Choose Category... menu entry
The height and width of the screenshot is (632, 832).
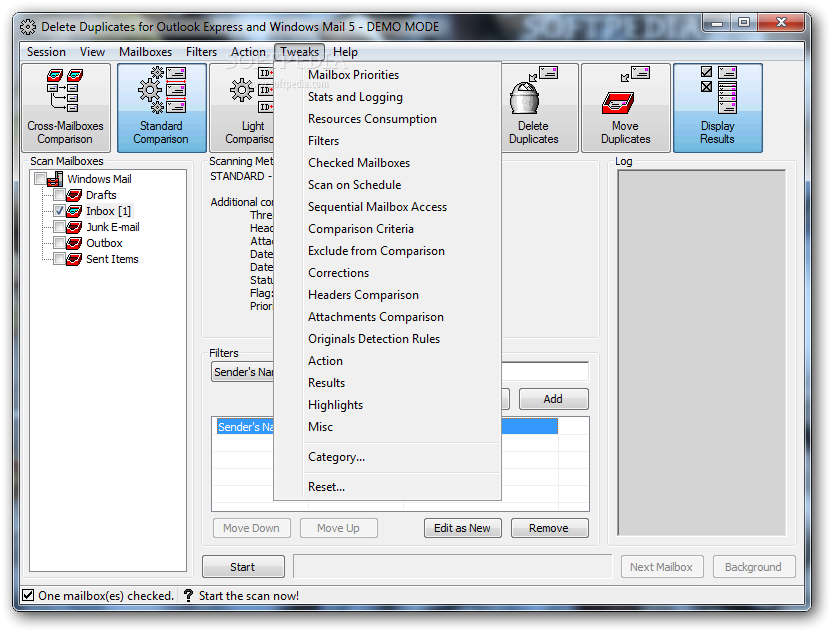387,457
